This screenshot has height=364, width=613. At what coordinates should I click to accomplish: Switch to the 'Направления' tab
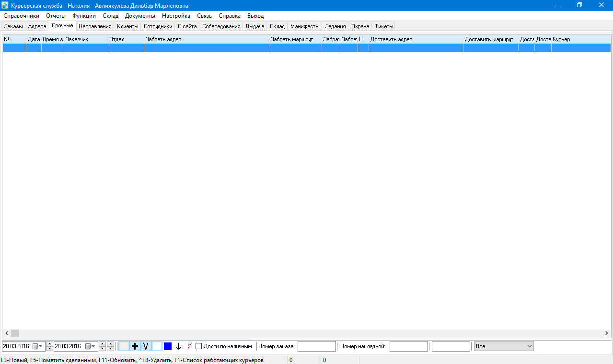coord(95,26)
